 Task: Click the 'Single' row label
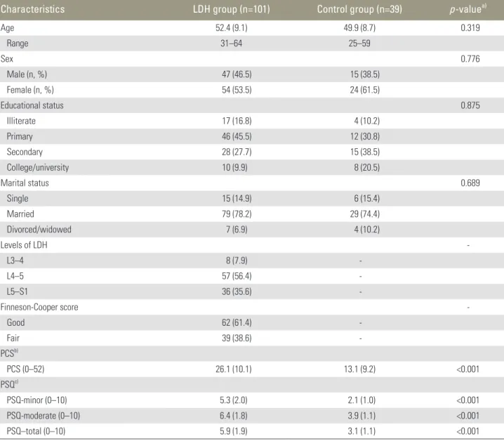click(18, 199)
